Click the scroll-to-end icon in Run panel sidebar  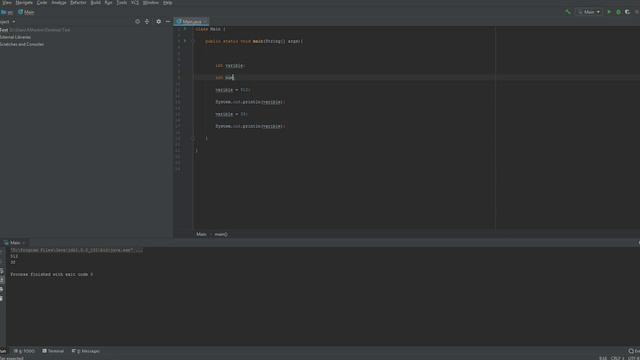[x=2, y=280]
